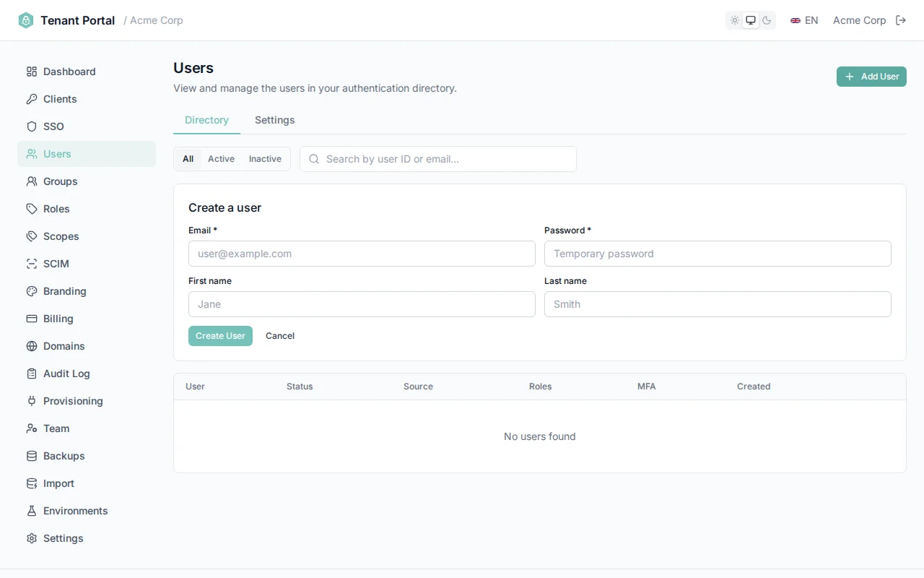
Task: Open the Settings tab beside Directory
Action: tap(274, 120)
